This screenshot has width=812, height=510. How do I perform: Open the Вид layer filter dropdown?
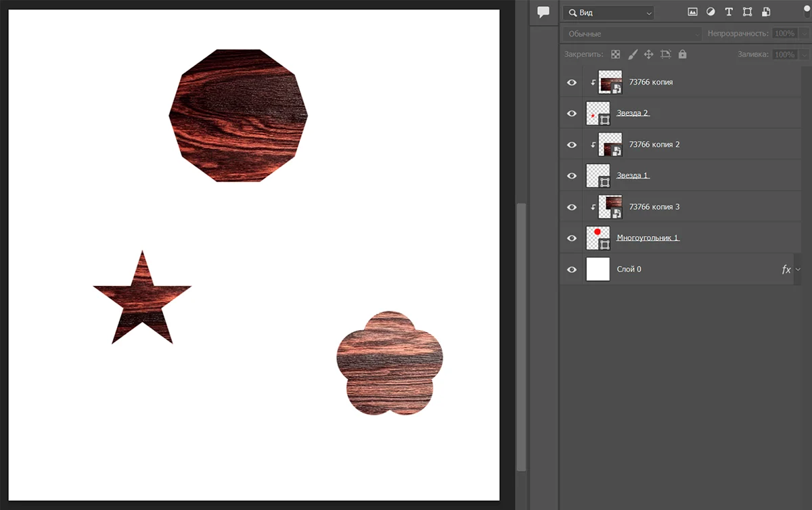[x=608, y=12]
